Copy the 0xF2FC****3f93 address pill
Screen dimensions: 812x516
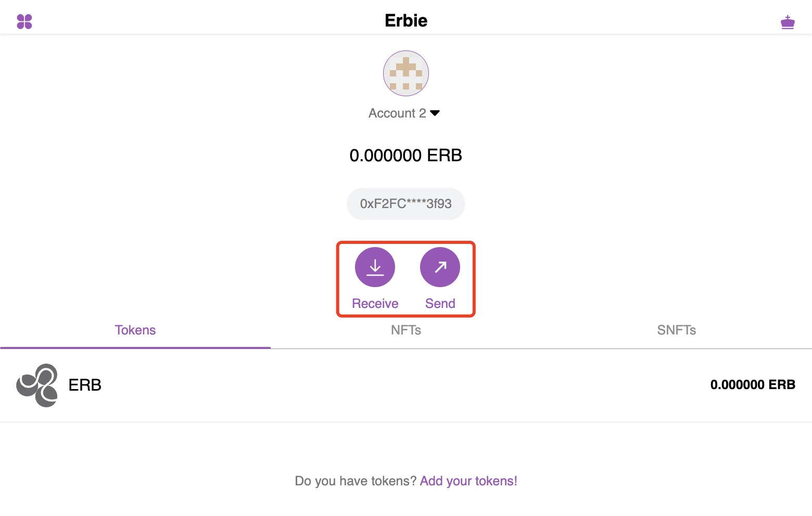point(406,204)
